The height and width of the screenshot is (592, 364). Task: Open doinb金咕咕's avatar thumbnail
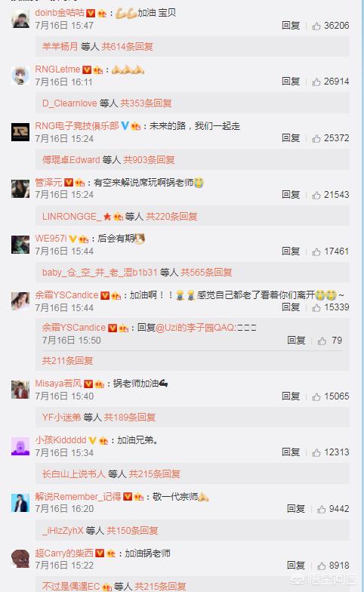point(20,18)
